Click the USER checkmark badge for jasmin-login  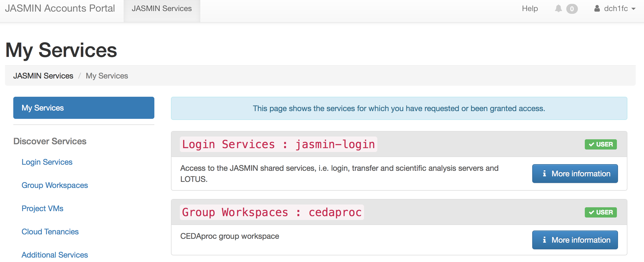click(x=601, y=144)
